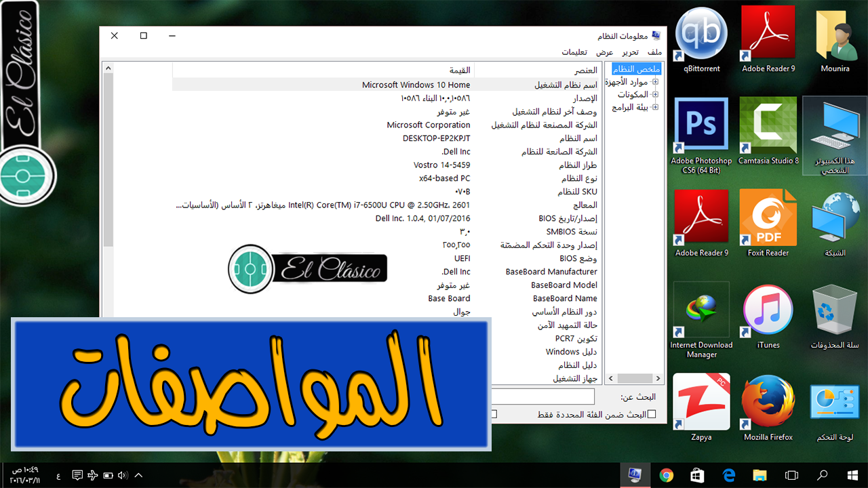Screen dimensions: 868x488
Task: Open the qBittorrent desktop shortcut
Action: (701, 39)
